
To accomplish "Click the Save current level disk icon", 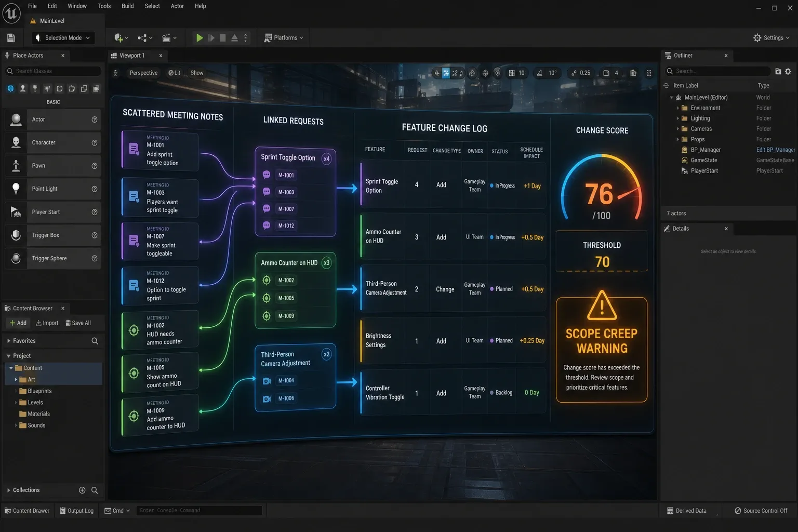I will coord(11,38).
